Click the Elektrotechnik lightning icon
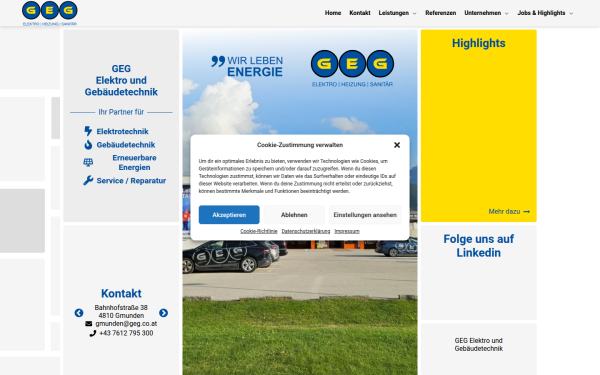 point(88,131)
